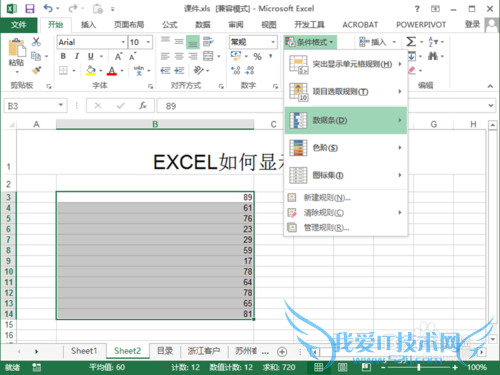This screenshot has height=375, width=500.
Task: Open the Paste options dropdown arrow
Action: coord(17,72)
